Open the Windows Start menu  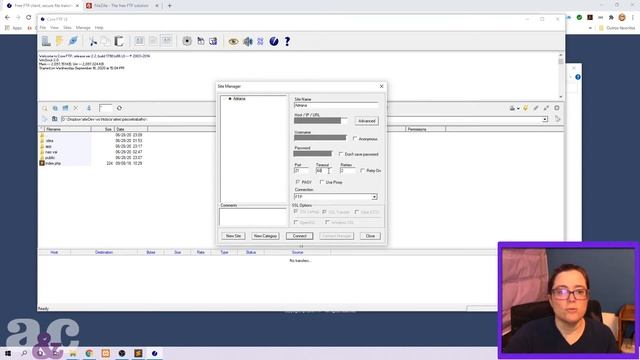point(8,353)
